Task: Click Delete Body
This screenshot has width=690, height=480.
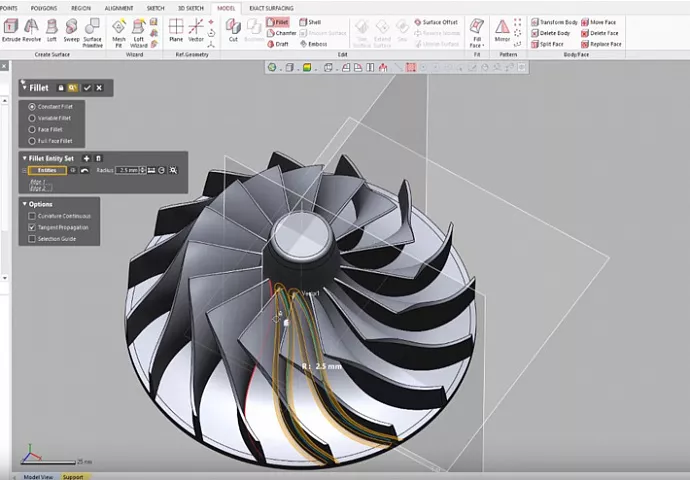Action: [551, 33]
